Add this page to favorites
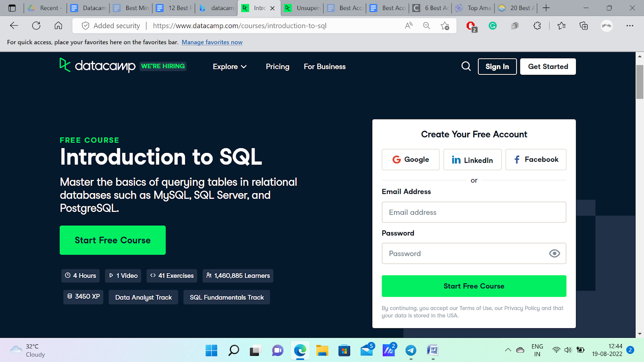This screenshot has width=644, height=362. click(x=445, y=26)
